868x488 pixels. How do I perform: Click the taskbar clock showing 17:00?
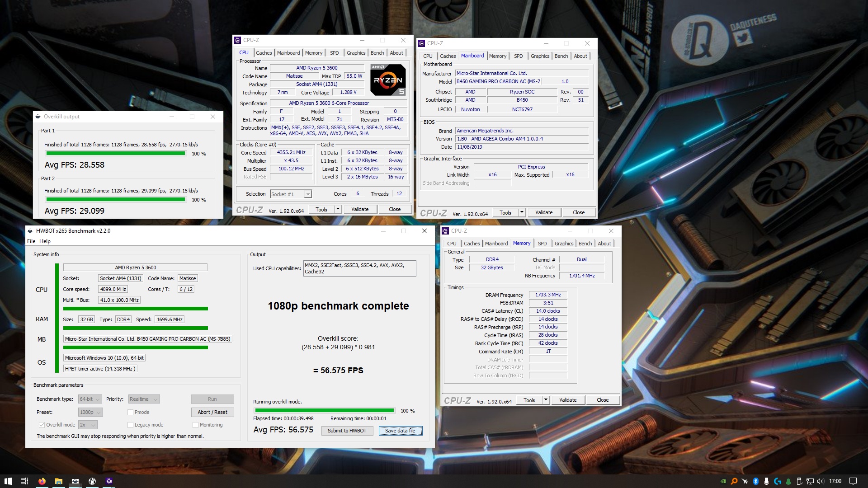click(835, 481)
